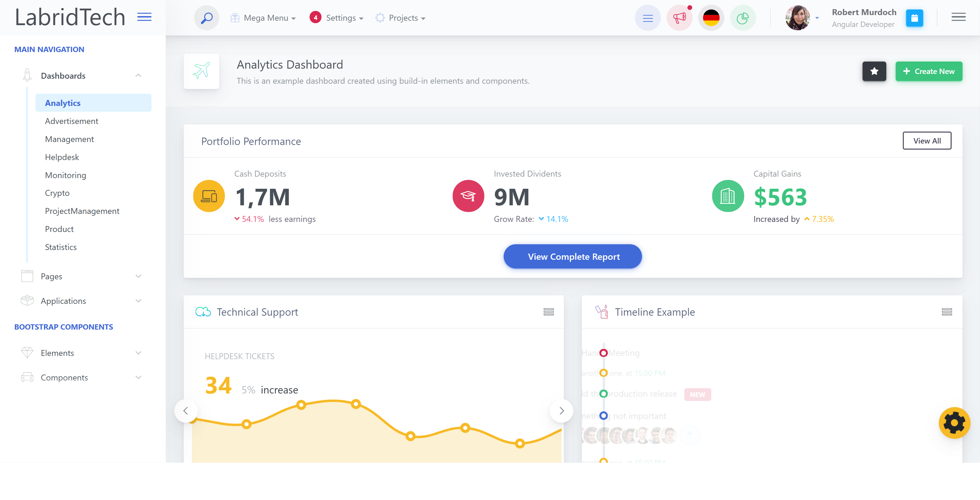
Task: Expand the user avatar dropdown arrow
Action: click(x=817, y=18)
